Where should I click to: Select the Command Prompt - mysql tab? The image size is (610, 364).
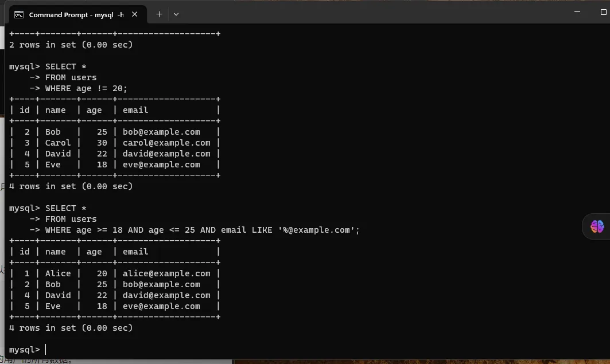point(76,14)
